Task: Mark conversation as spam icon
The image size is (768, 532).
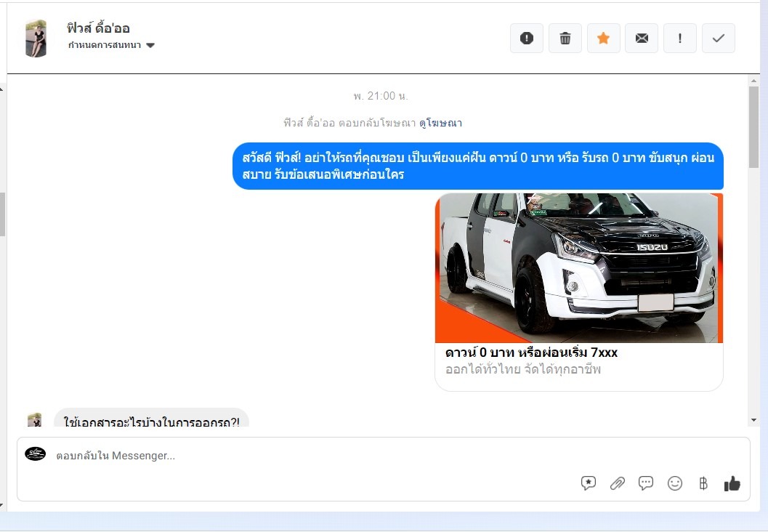Action: point(527,39)
